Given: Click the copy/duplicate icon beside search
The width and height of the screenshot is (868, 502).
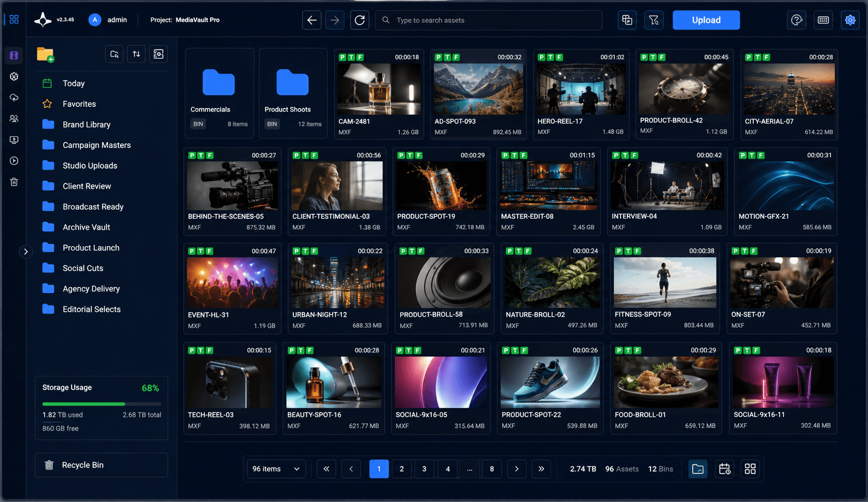Looking at the screenshot, I should point(627,20).
